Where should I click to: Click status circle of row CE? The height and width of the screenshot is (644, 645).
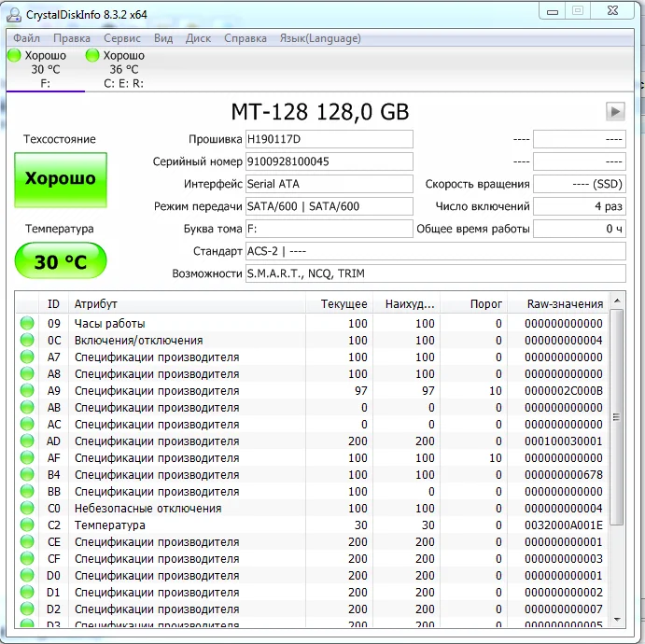(27, 541)
